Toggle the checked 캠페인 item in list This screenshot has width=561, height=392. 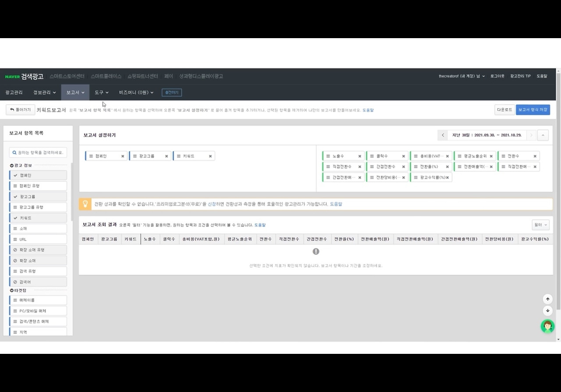(38, 175)
